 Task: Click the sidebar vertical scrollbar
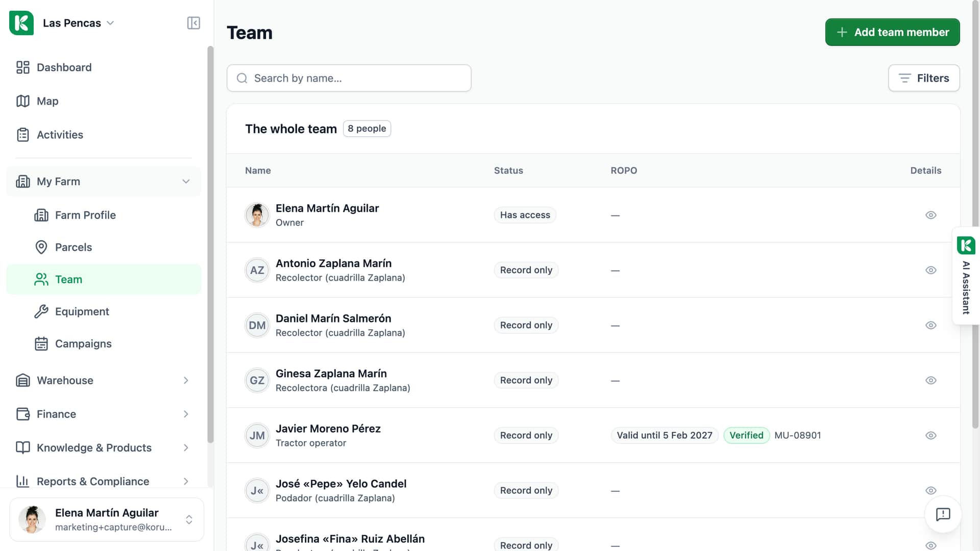click(210, 245)
